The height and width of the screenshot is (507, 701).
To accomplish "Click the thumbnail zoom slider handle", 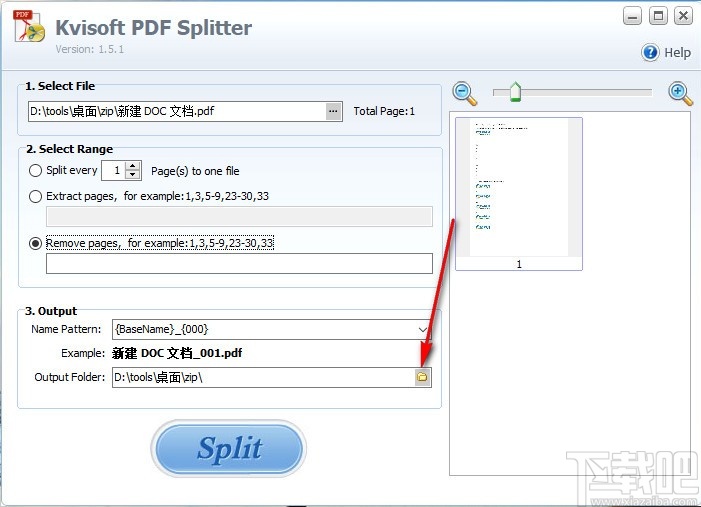I will pos(515,92).
